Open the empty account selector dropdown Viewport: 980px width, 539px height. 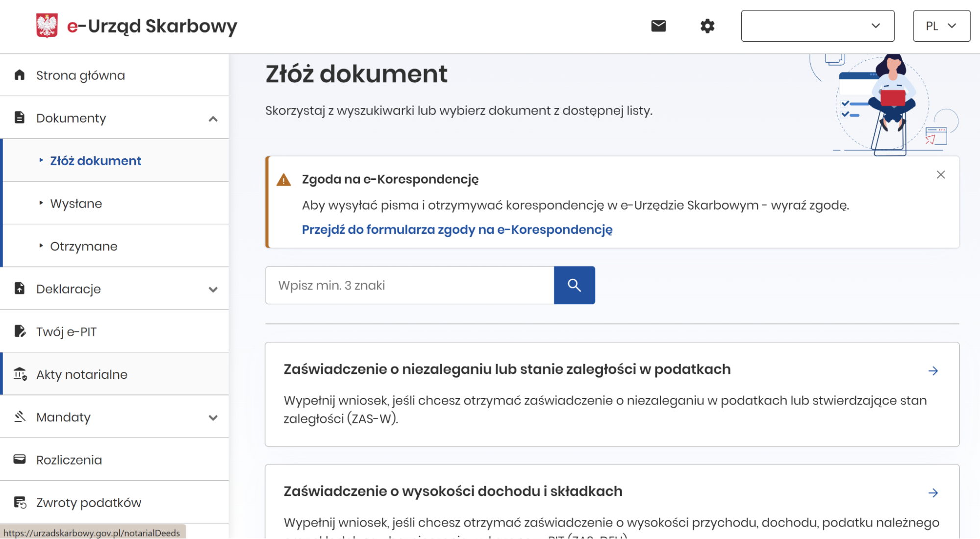817,26
